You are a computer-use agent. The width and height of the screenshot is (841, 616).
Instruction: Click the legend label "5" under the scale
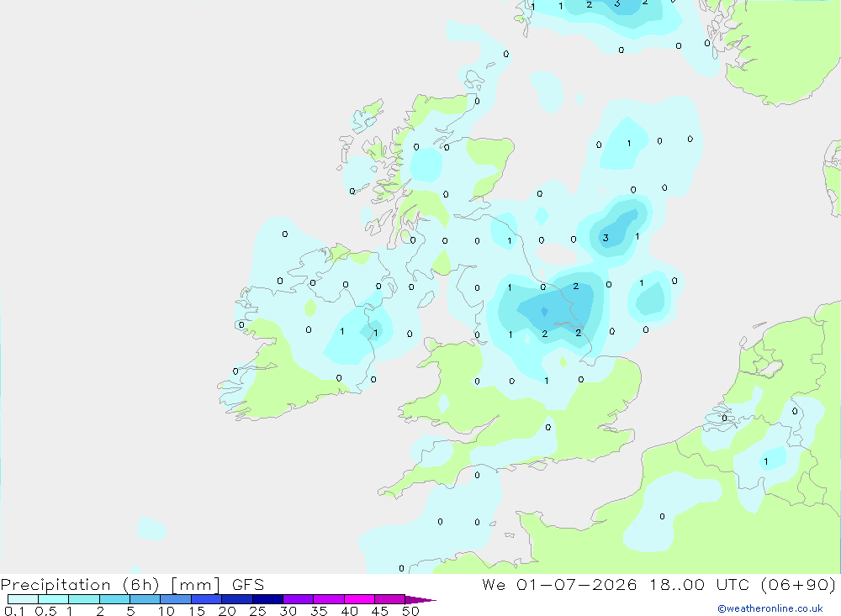click(130, 611)
